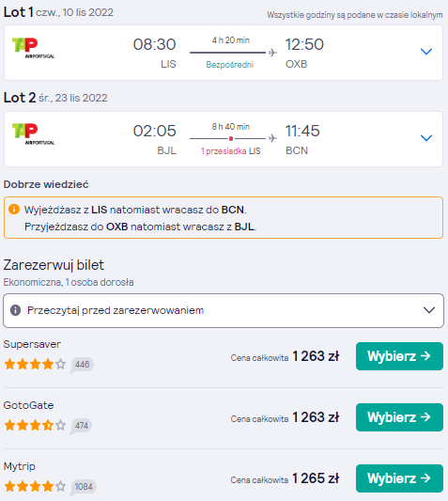448x501 pixels.
Task: Open GotoGate reviews bubble showing 474
Action: [81, 426]
